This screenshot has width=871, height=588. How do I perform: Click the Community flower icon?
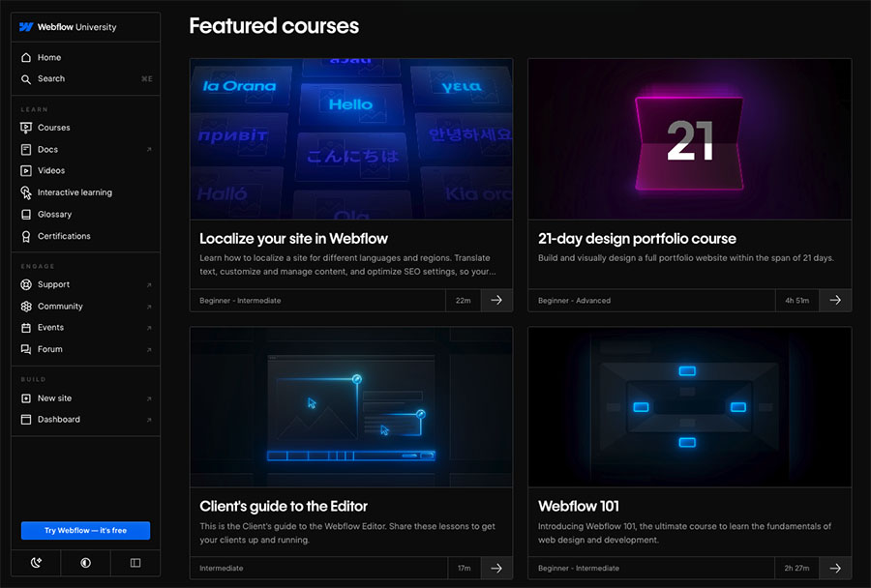click(x=26, y=307)
